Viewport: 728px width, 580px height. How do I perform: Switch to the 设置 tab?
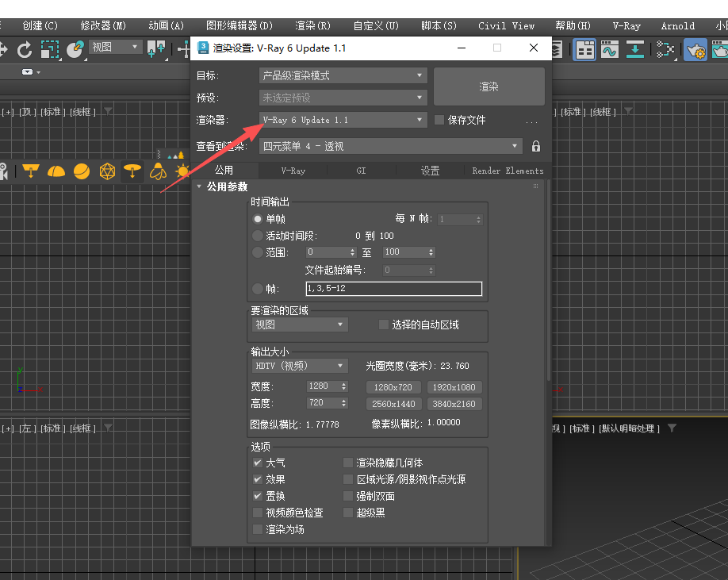(x=430, y=171)
